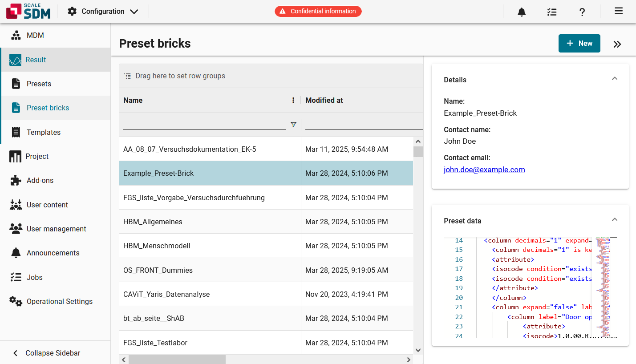Open notifications bell in top bar
The width and height of the screenshot is (636, 364).
tap(522, 12)
